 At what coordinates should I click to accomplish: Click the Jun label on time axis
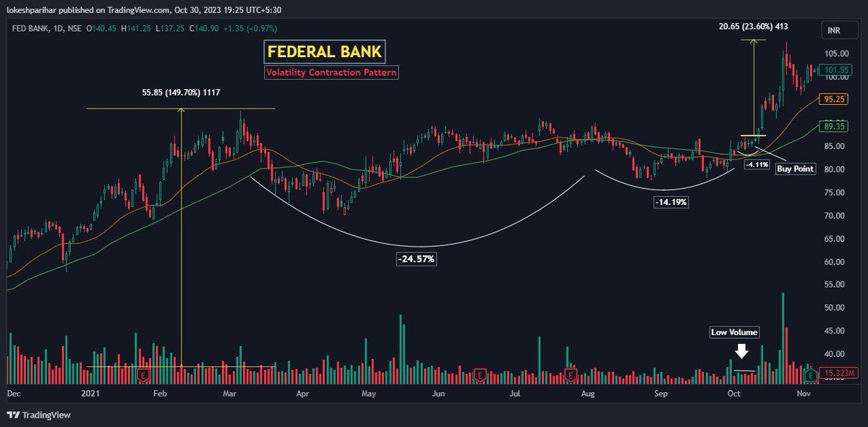coord(438,394)
